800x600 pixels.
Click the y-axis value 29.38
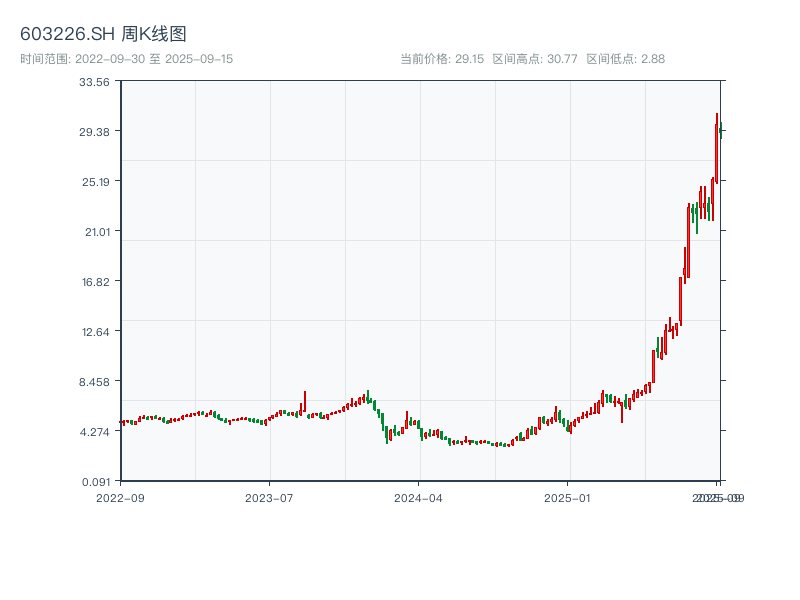(x=94, y=132)
